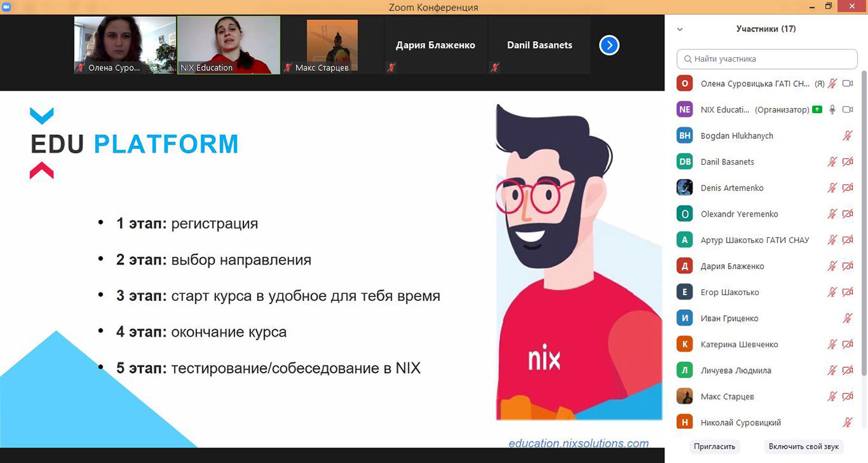This screenshot has height=463, width=868.
Task: Select the Макс Старцев video tile
Action: 332,45
